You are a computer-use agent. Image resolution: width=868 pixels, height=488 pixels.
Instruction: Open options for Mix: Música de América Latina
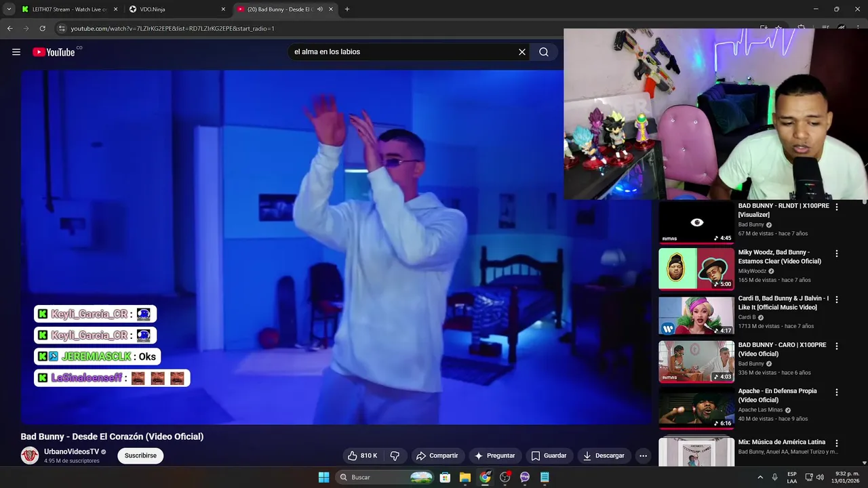pyautogui.click(x=836, y=443)
